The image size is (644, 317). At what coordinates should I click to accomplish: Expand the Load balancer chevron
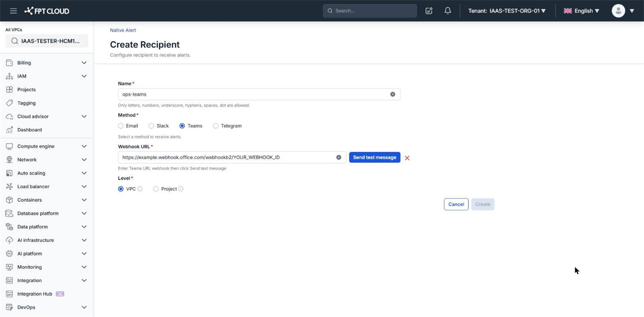(84, 187)
